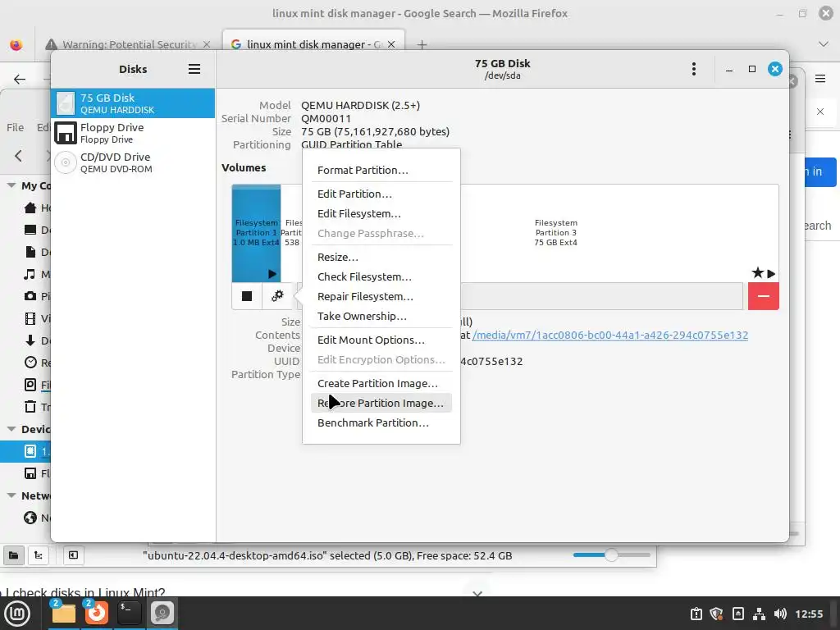The height and width of the screenshot is (630, 840).
Task: Choose Restore Partition Image…
Action: 381,404
